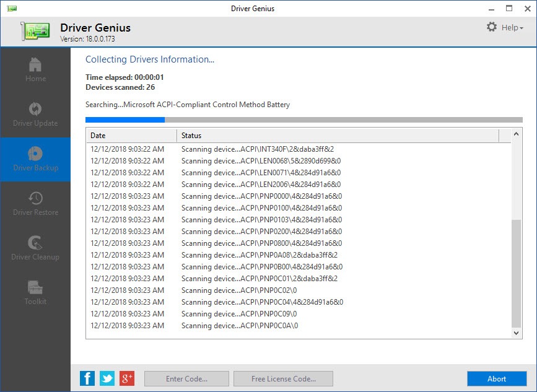Viewport: 537px width, 392px height.
Task: Select the row scanning ACPI\INT340F\2&daba3ff&2
Action: [299, 149]
